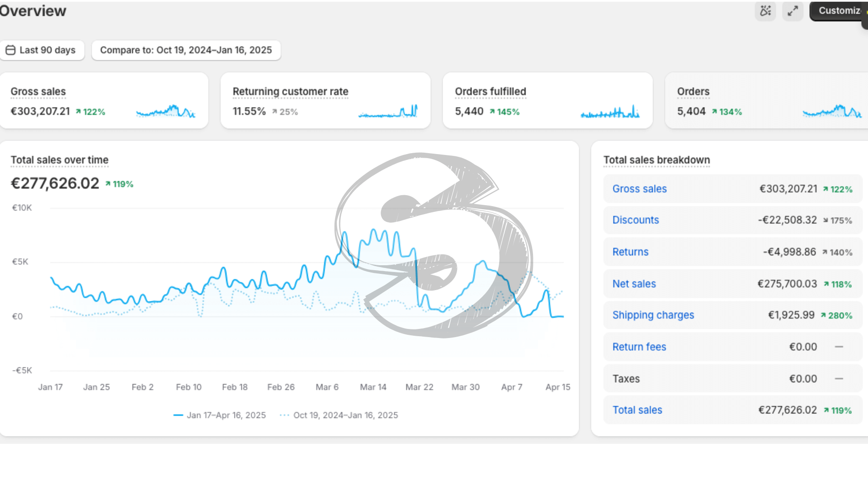
Task: Click 25% arrow on Returning customer rate card
Action: 285,112
